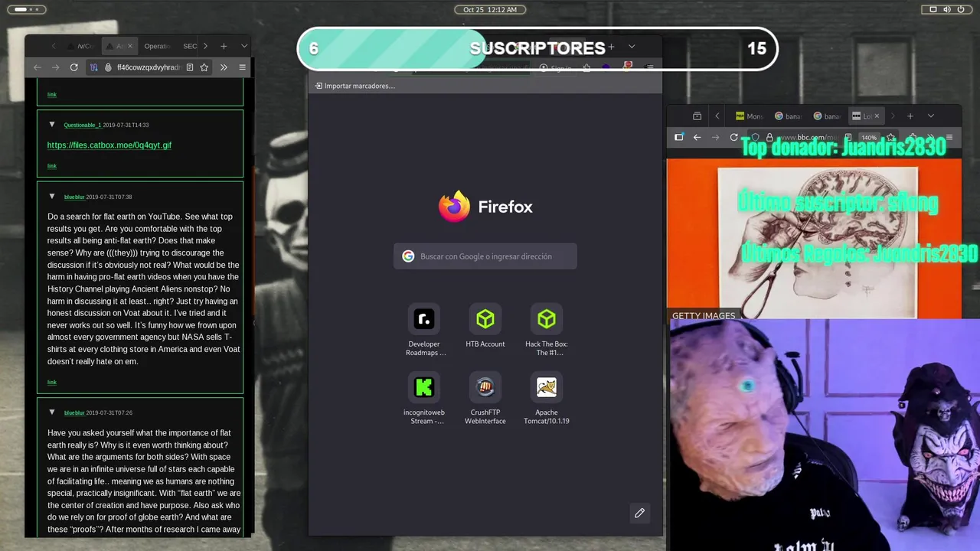
Task: Open the blueblur username on the 07:26 comment
Action: 74,412
